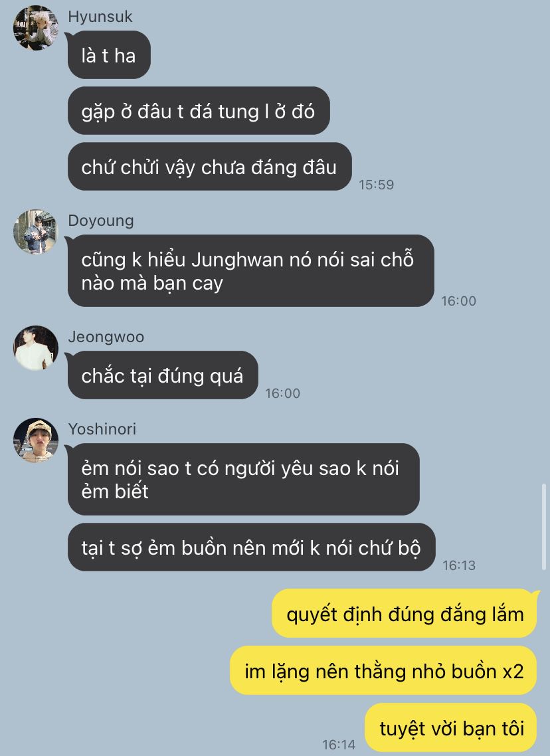Tap the 16:14 timestamp
The image size is (550, 756).
338,745
